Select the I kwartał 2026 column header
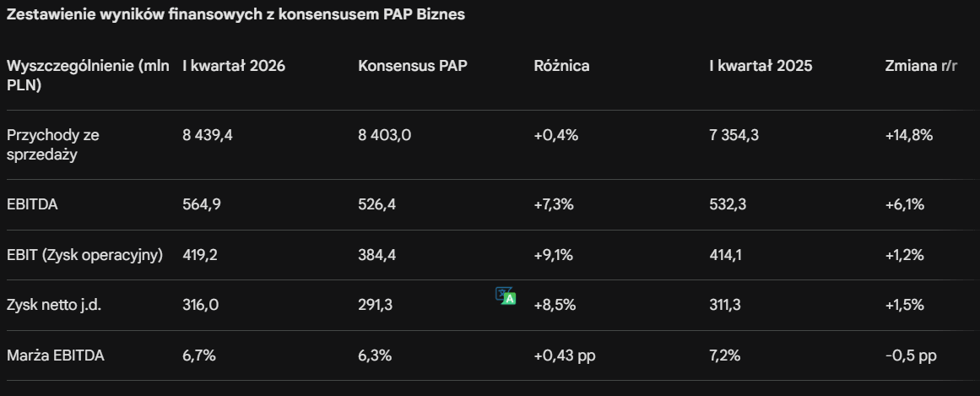This screenshot has height=396, width=980. [x=234, y=66]
